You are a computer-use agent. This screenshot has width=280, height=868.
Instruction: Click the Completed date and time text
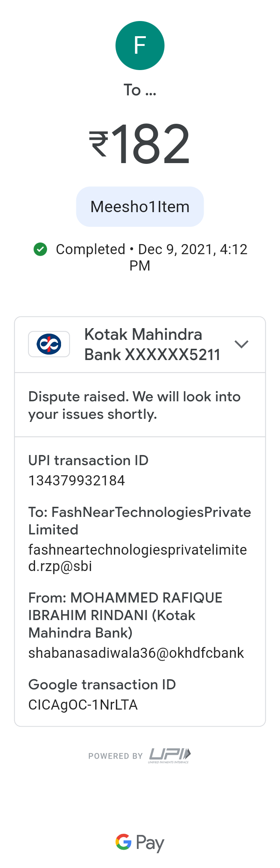point(151,257)
